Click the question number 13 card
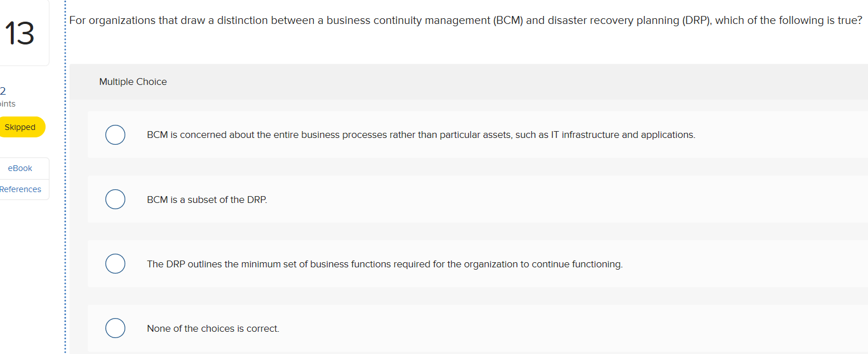The height and width of the screenshot is (354, 868). pyautogui.click(x=21, y=34)
